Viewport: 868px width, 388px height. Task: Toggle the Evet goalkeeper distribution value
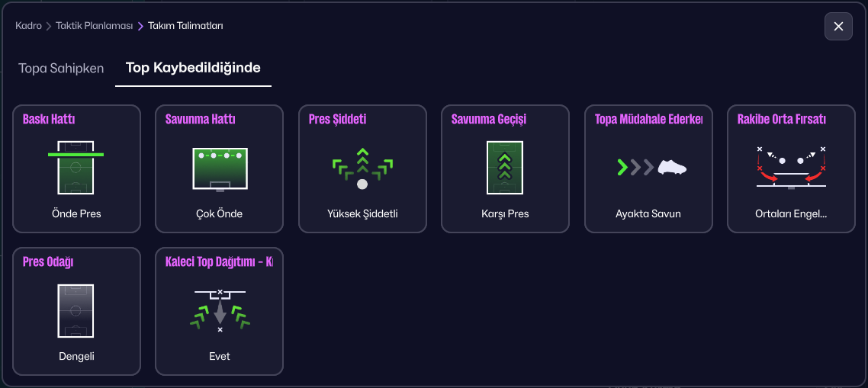[x=220, y=356]
